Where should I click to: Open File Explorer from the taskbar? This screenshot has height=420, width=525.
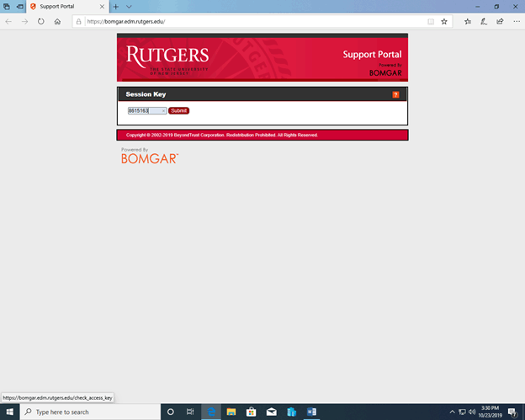pyautogui.click(x=231, y=412)
